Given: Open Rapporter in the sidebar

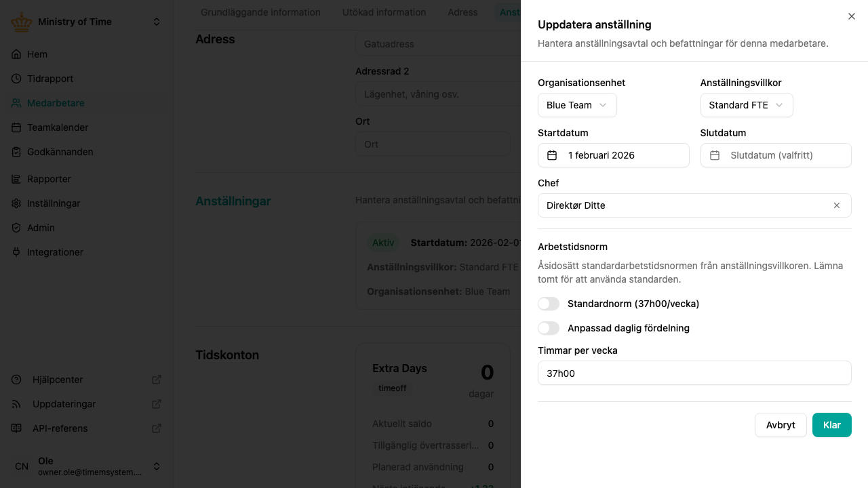Looking at the screenshot, I should (87, 179).
